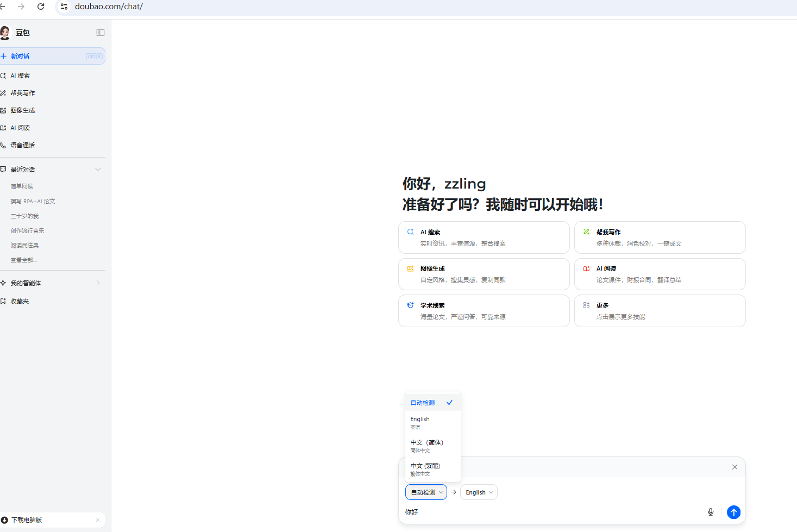The image size is (797, 532).
Task: Collapse the 最近对话 section chevron
Action: [98, 170]
